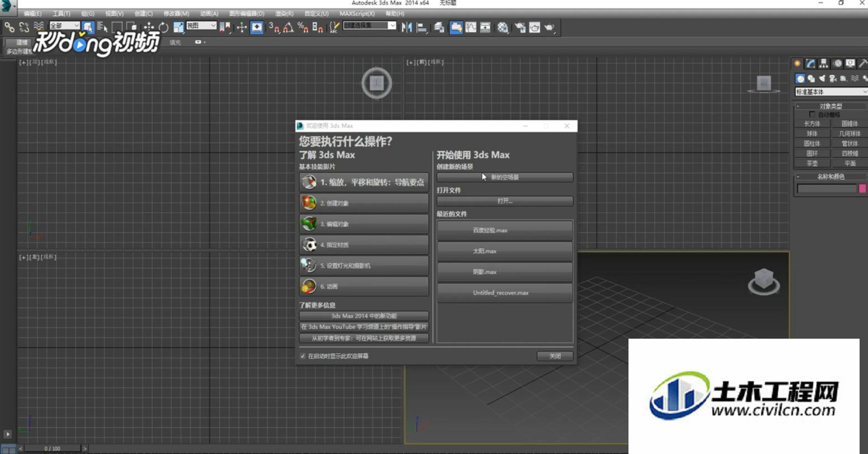
Task: Switch to the Motion command panel tab
Action: point(837,63)
